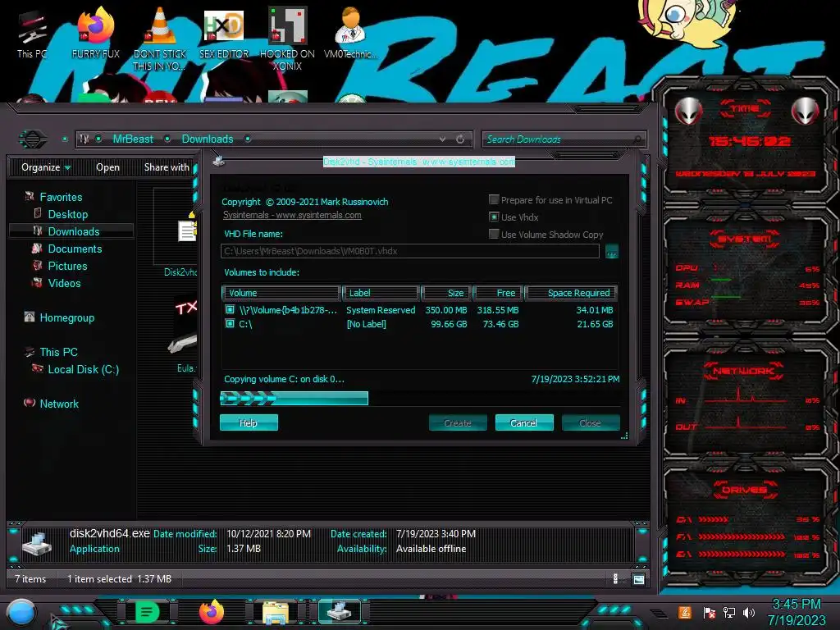Screen dimensions: 840x630
Task: Open the VM0Technic desktop icon
Action: click(350, 33)
